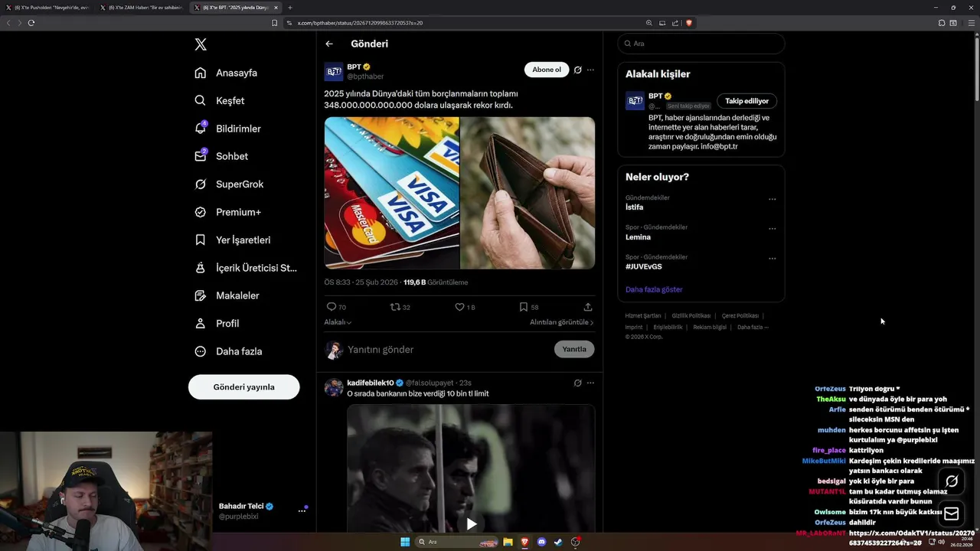
Task: Open Windows Start menu
Action: [405, 542]
